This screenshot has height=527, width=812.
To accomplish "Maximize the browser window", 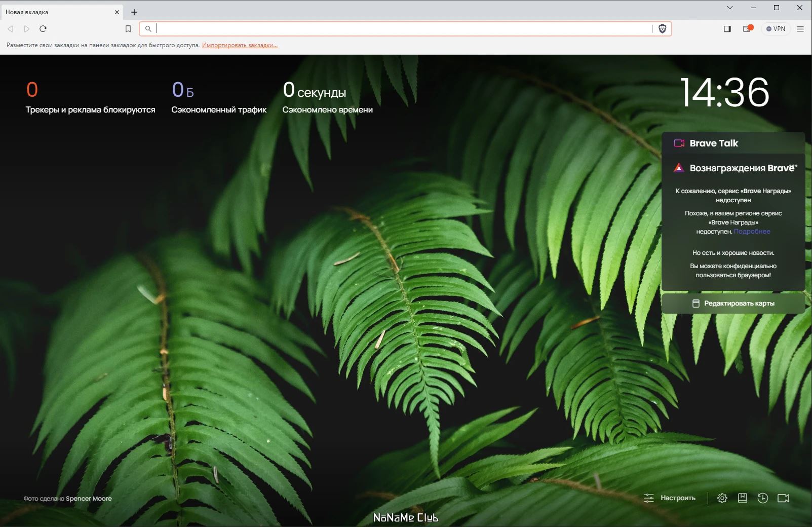I will click(777, 8).
